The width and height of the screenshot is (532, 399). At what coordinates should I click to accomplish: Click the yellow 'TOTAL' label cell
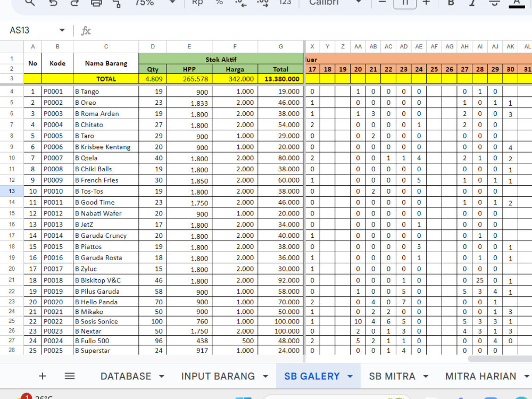coord(106,79)
